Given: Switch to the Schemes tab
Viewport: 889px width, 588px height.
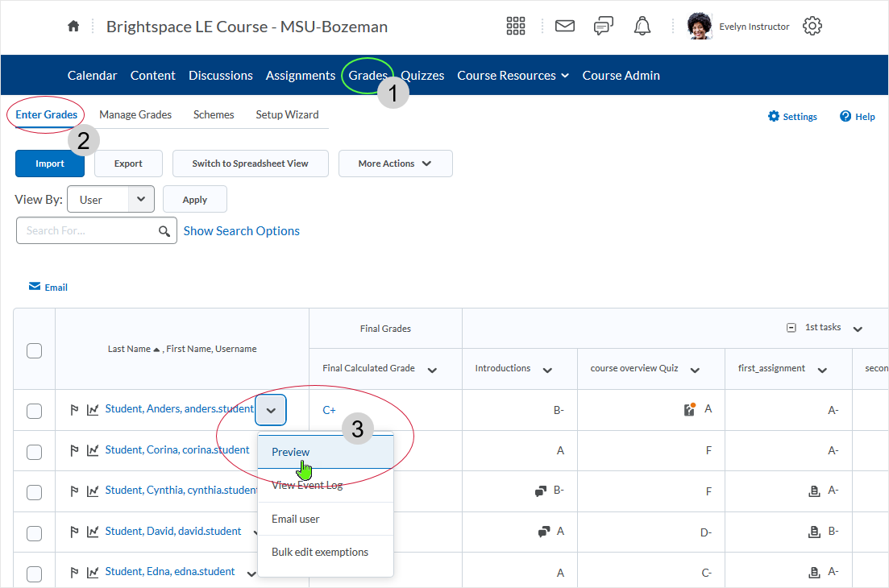Looking at the screenshot, I should [x=213, y=114].
